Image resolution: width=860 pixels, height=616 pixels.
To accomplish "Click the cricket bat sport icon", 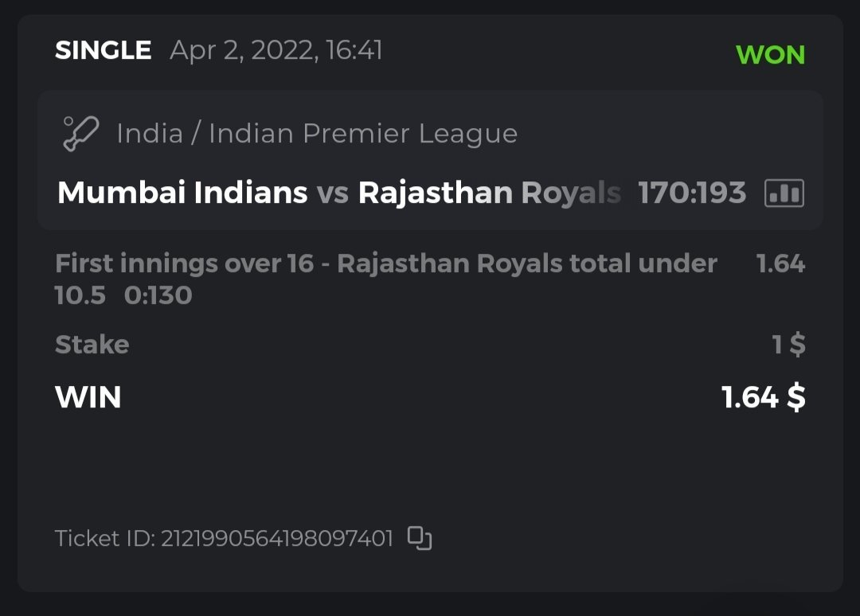I will (80, 133).
